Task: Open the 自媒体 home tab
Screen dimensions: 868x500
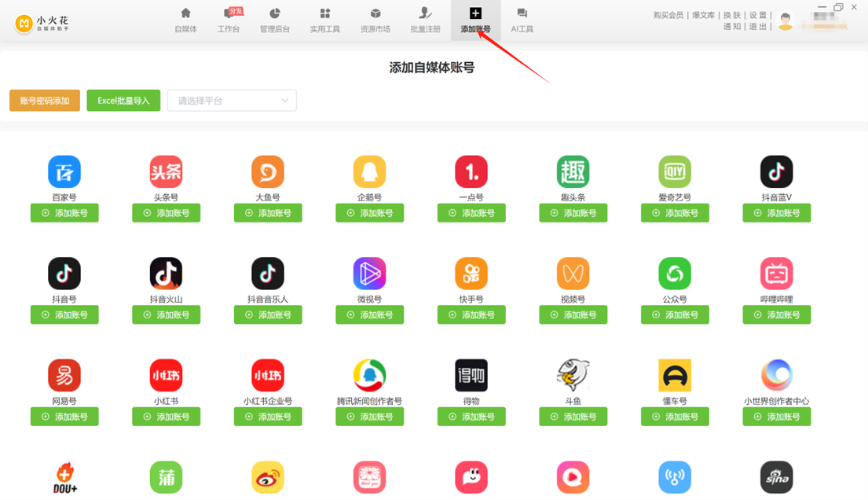Action: coord(185,20)
